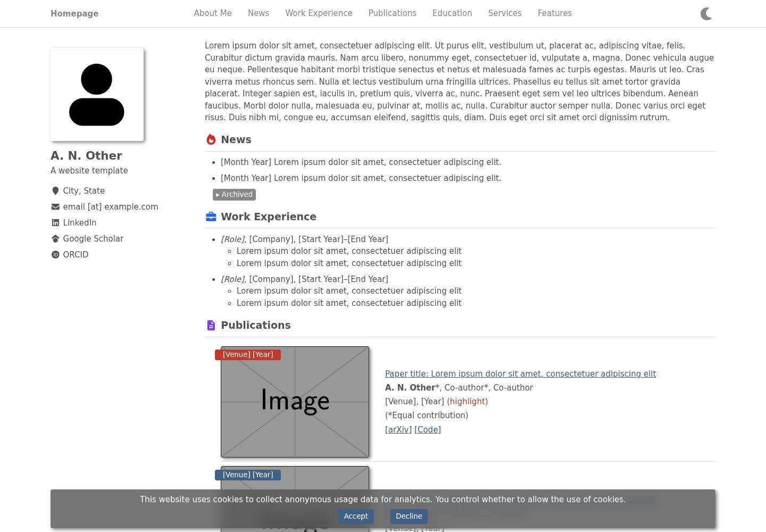Screen dimensions: 766x532
Task: Click the LinkedIn logo icon
Action: [x=55, y=223]
